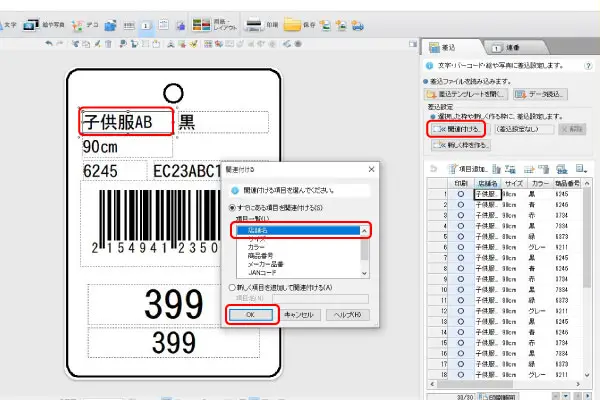
Task: Select JANコード in the dialog item list
Action: (262, 273)
